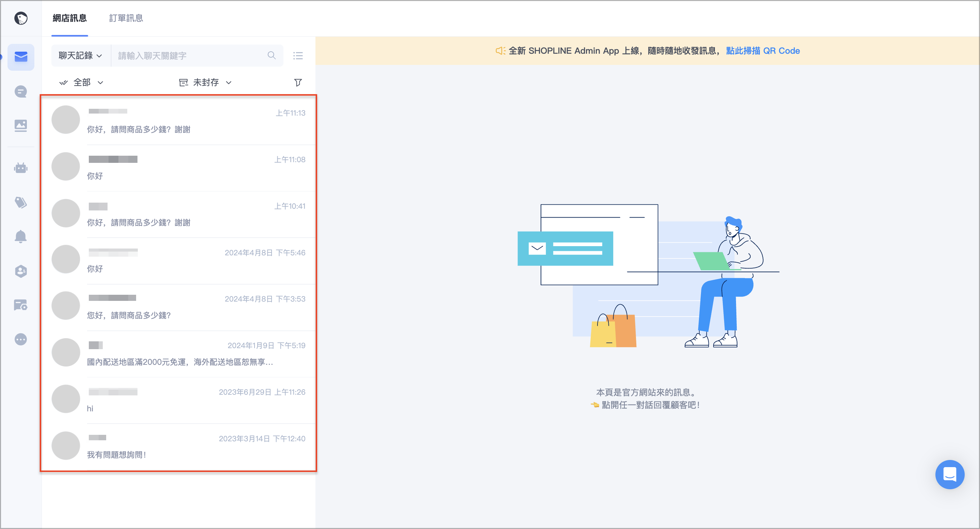This screenshot has height=529, width=980.
Task: Click the SHOPLINE logo icon
Action: tap(20, 18)
